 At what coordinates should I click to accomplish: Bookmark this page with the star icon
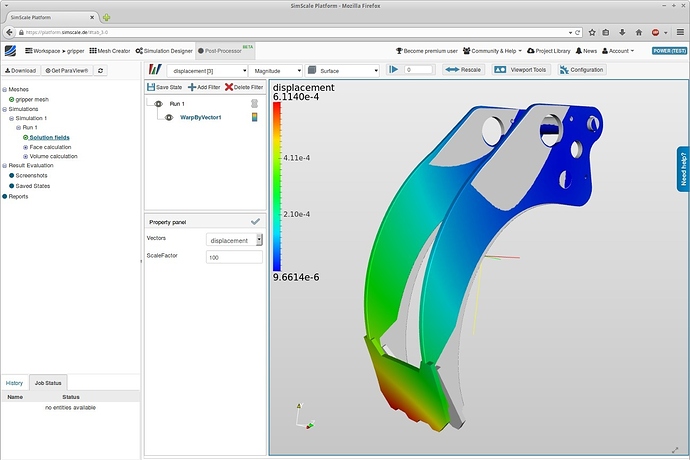[x=592, y=32]
